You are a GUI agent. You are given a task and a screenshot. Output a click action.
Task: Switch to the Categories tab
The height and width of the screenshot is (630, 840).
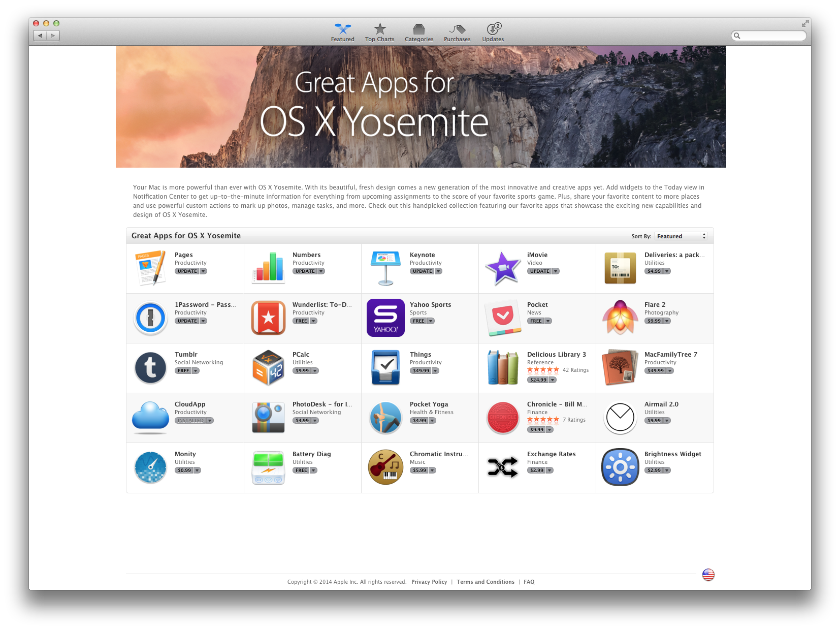point(419,33)
